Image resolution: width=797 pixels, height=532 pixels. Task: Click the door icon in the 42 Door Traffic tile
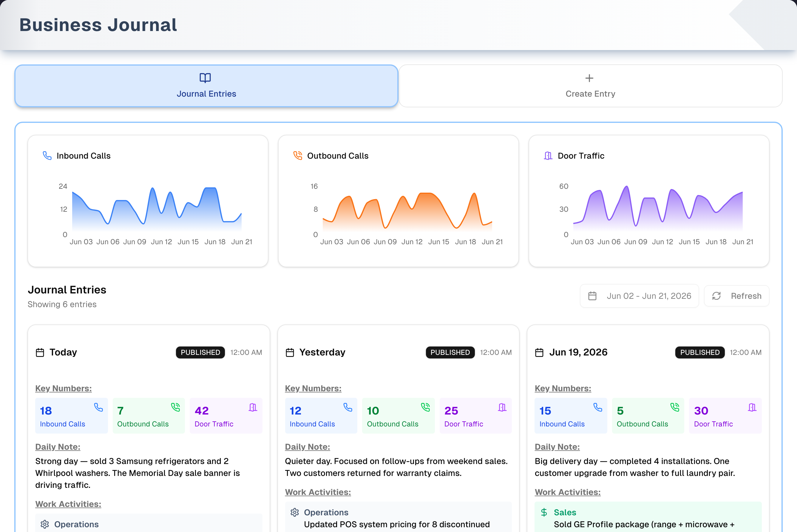[253, 407]
